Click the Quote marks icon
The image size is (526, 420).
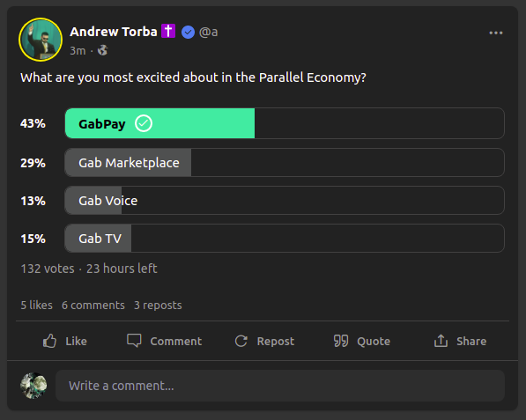[341, 341]
